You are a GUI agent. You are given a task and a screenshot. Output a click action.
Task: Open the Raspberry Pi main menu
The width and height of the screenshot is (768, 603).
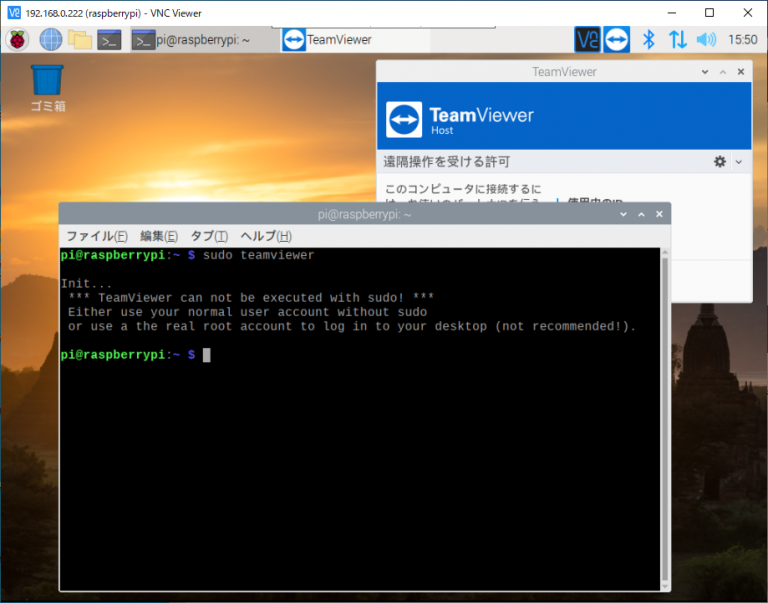point(17,40)
